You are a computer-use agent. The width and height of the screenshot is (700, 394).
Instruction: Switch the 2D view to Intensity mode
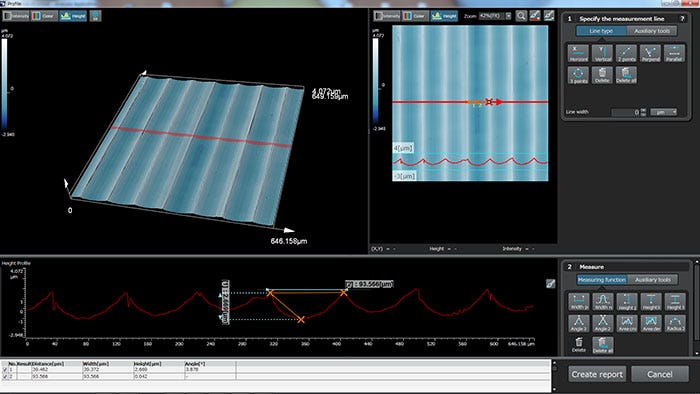tap(387, 16)
